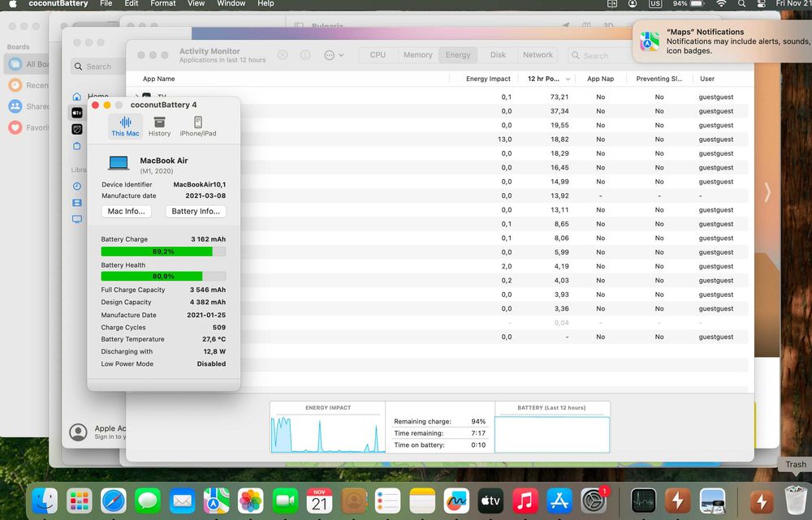The height and width of the screenshot is (520, 812).
Task: Open the Help menu
Action: 266,3
